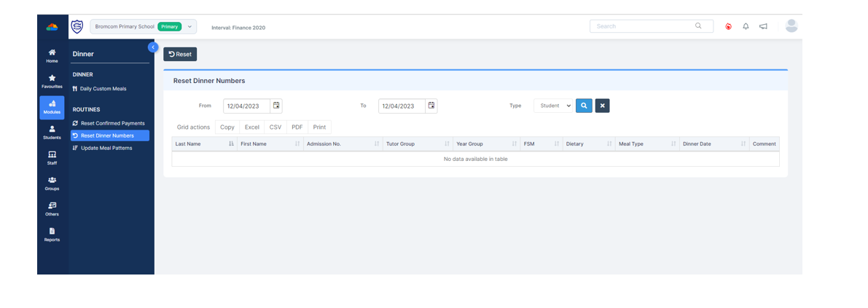Collapse the Dinner side panel
This screenshot has height=308, width=868.
[x=153, y=47]
